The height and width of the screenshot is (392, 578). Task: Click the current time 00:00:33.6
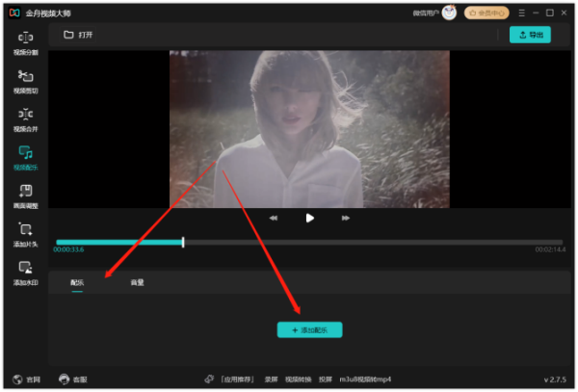pos(68,249)
